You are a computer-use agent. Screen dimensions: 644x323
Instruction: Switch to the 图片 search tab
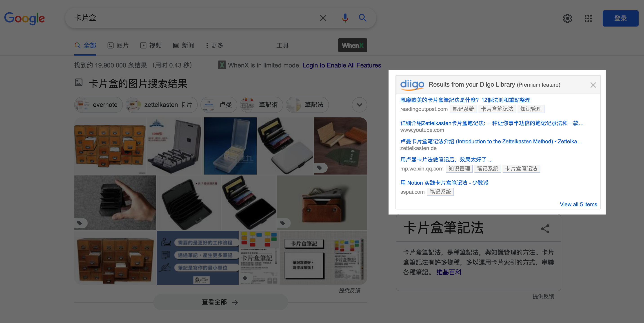118,45
